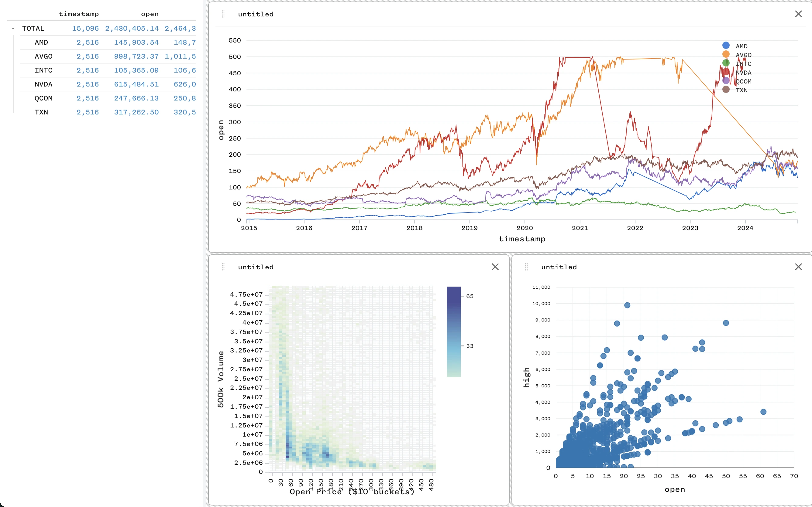Select the QCOM row in table
812x507 pixels.
43,99
